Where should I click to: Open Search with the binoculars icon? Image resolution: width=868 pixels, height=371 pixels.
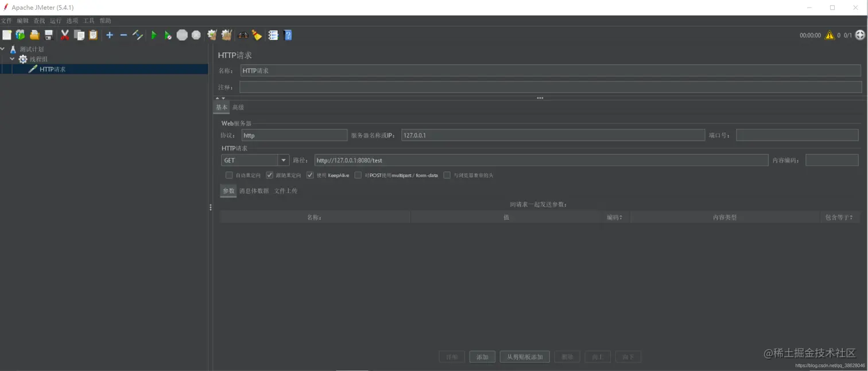(243, 35)
